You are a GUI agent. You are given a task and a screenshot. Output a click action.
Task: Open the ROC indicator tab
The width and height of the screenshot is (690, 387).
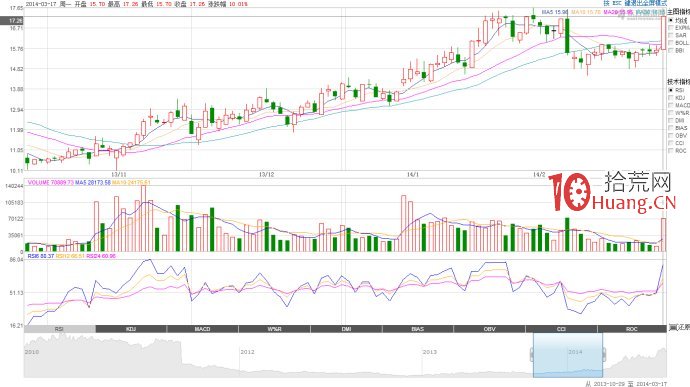(632, 329)
